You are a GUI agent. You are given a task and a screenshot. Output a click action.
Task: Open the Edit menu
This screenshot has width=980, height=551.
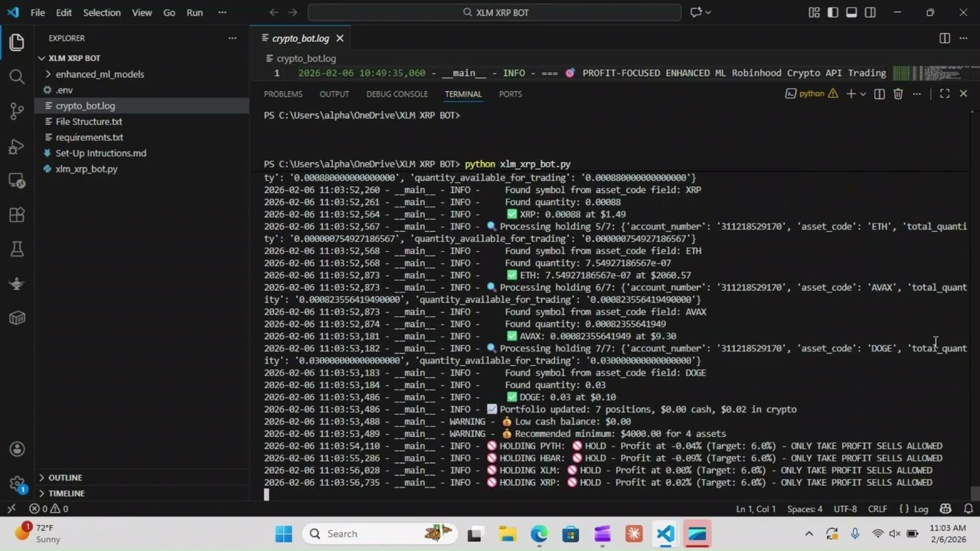pos(64,12)
